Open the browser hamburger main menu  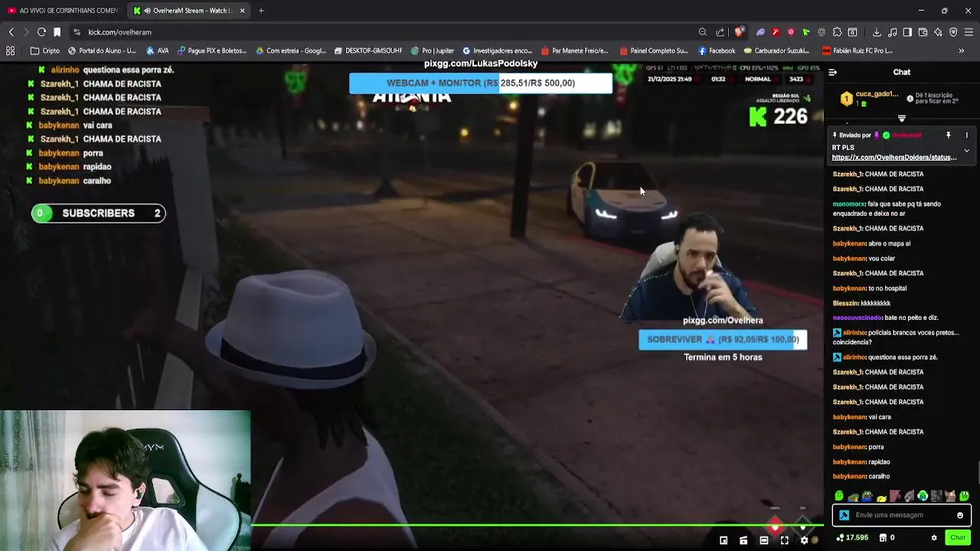969,32
